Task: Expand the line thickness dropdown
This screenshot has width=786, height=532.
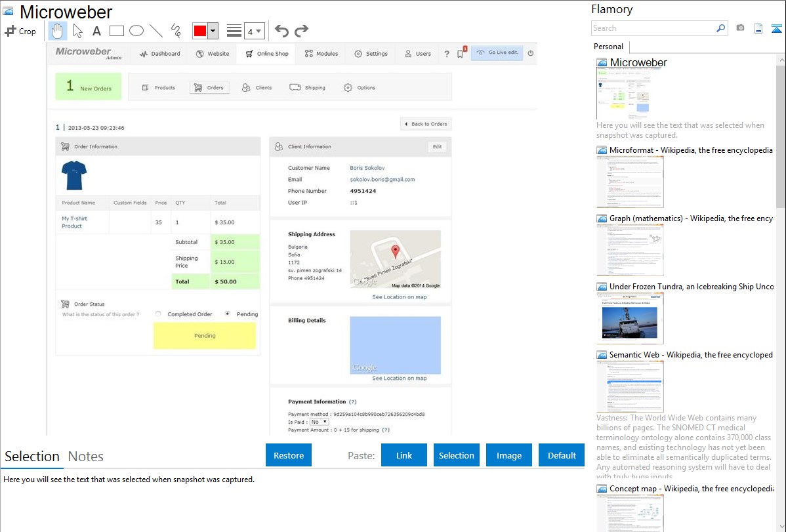Action: 254,31
